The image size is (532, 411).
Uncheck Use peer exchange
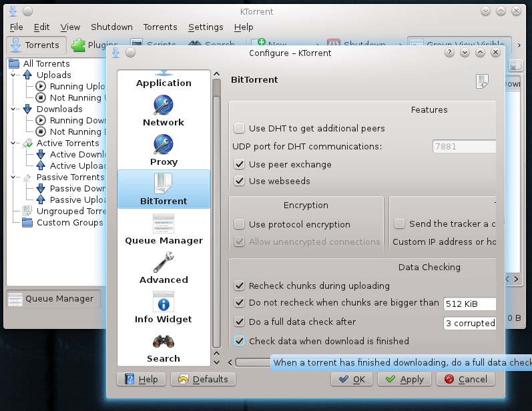(x=239, y=165)
